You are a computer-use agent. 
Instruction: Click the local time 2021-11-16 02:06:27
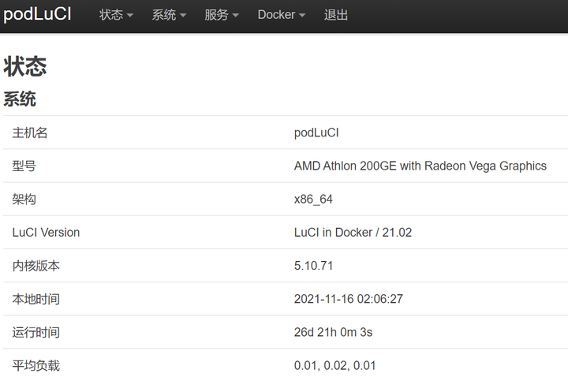[348, 299]
